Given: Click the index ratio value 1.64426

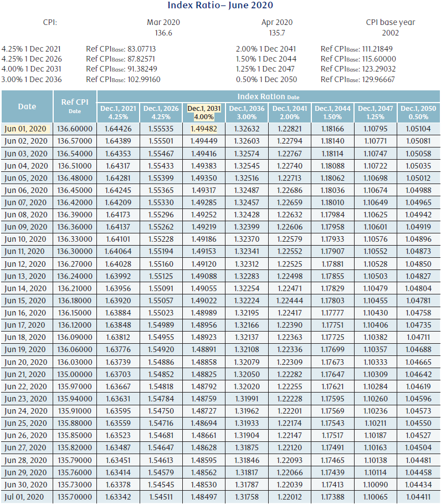Looking at the screenshot, I should click(118, 129).
